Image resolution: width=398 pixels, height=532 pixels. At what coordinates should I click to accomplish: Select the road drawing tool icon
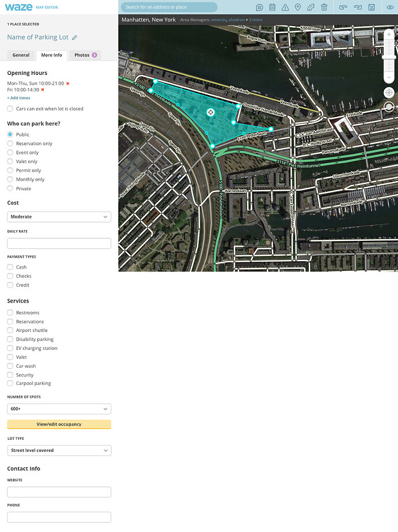[311, 7]
